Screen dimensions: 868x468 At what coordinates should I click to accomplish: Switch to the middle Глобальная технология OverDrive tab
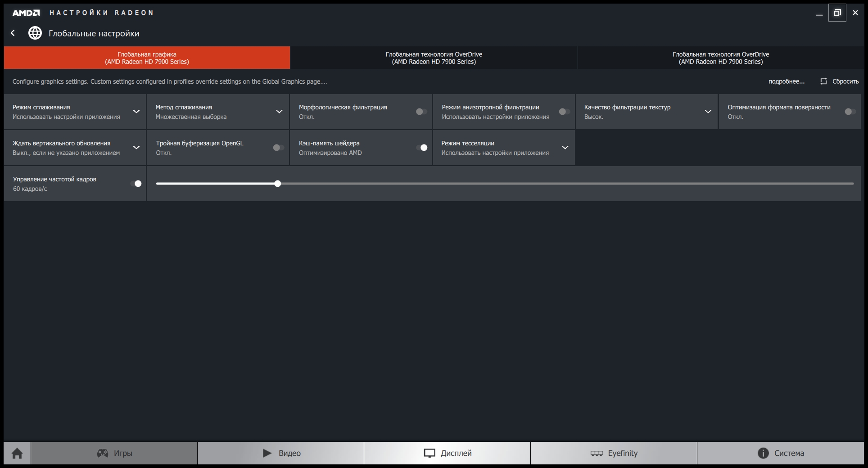click(434, 58)
